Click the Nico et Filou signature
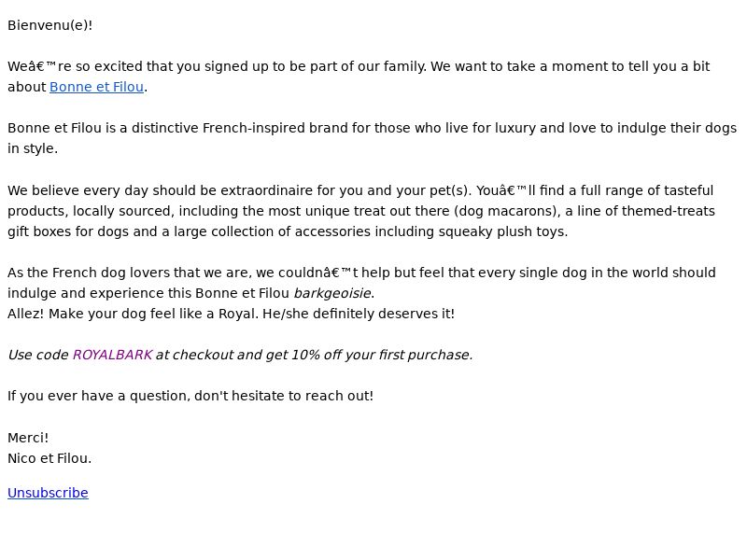The image size is (747, 560). click(x=49, y=458)
